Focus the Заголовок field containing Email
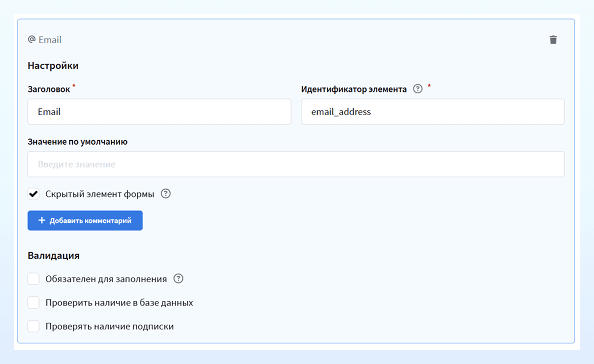 159,112
